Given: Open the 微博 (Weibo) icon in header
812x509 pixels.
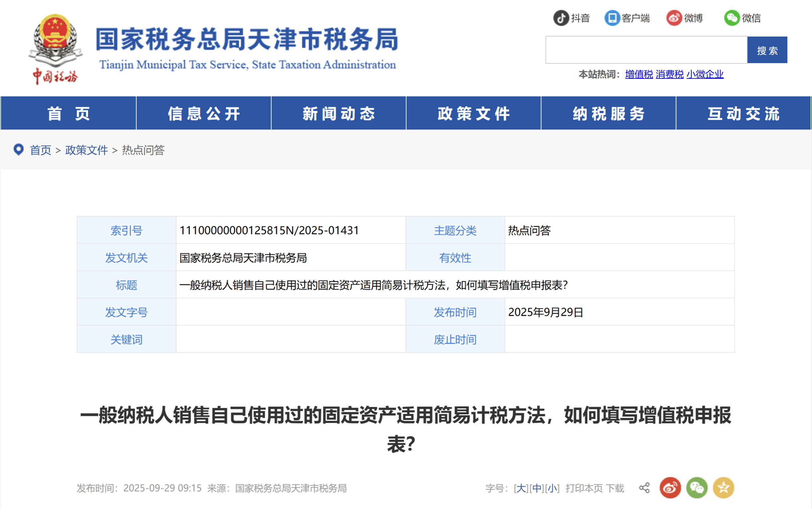Looking at the screenshot, I should tap(674, 19).
